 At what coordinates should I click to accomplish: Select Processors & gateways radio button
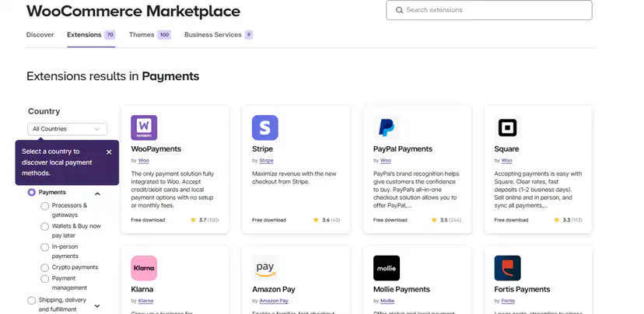45,206
